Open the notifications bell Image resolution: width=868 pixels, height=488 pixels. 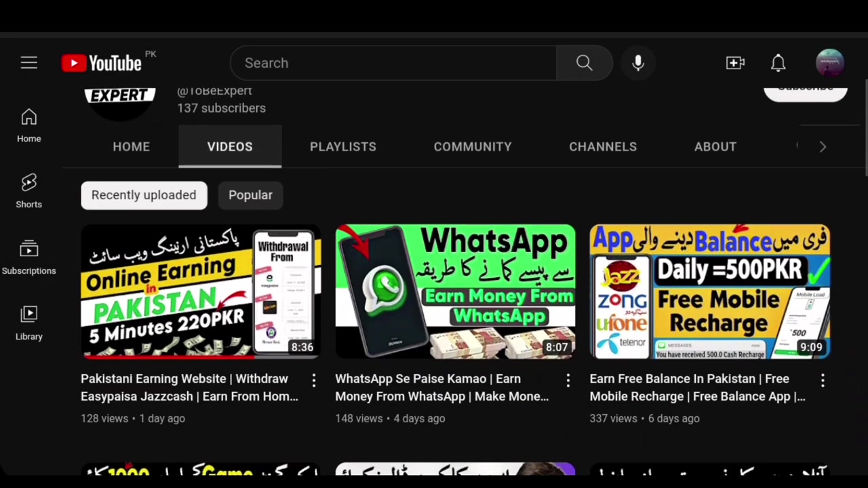pyautogui.click(x=778, y=63)
